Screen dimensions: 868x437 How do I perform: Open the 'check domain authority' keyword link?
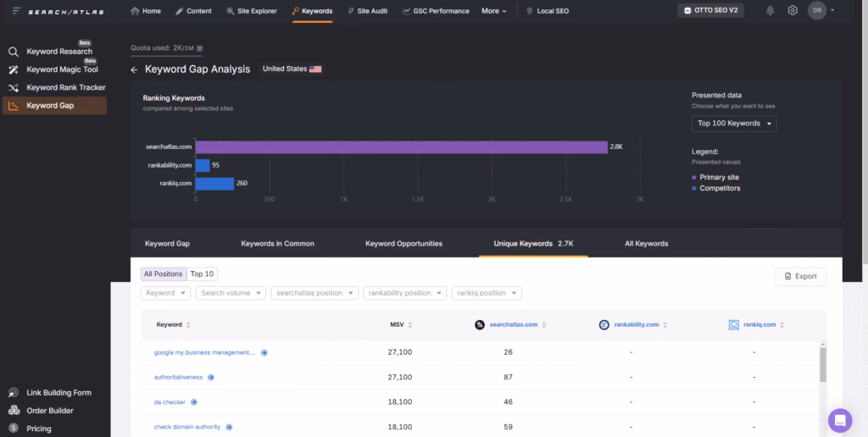[x=186, y=427]
